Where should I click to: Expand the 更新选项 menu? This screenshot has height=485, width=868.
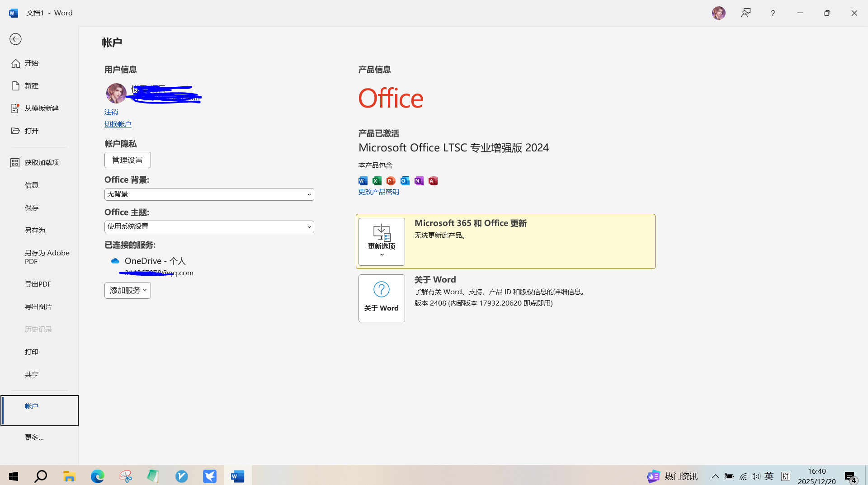coord(382,242)
